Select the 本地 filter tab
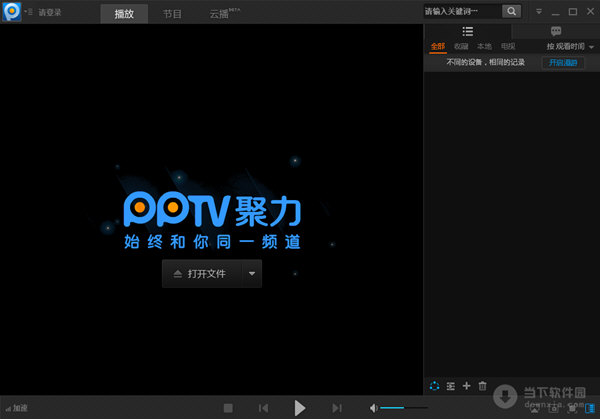 click(x=484, y=47)
